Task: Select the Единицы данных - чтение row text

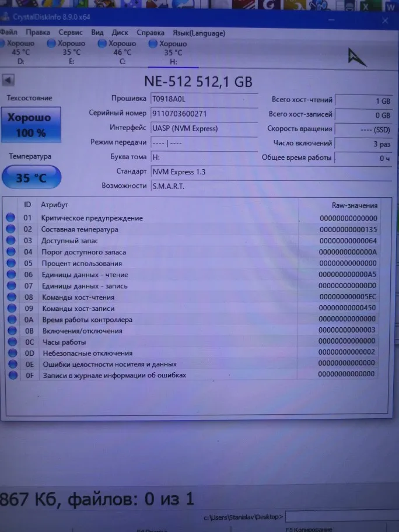Action: coord(85,275)
